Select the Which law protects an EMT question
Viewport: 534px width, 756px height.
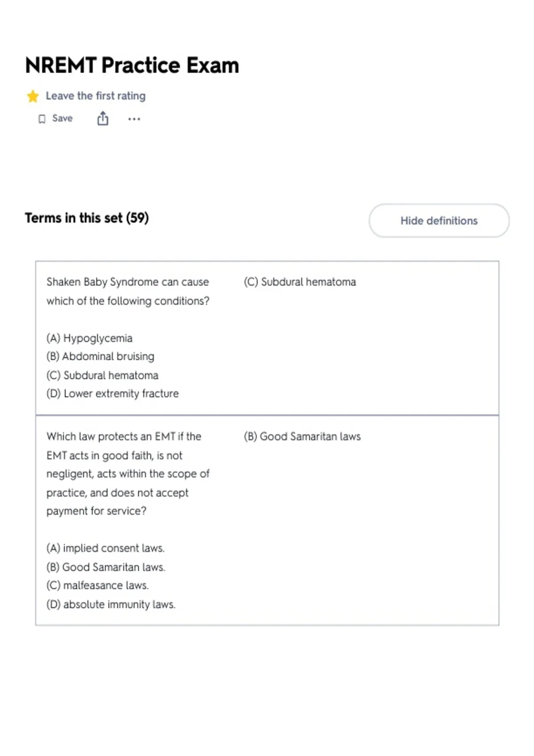pyautogui.click(x=128, y=474)
